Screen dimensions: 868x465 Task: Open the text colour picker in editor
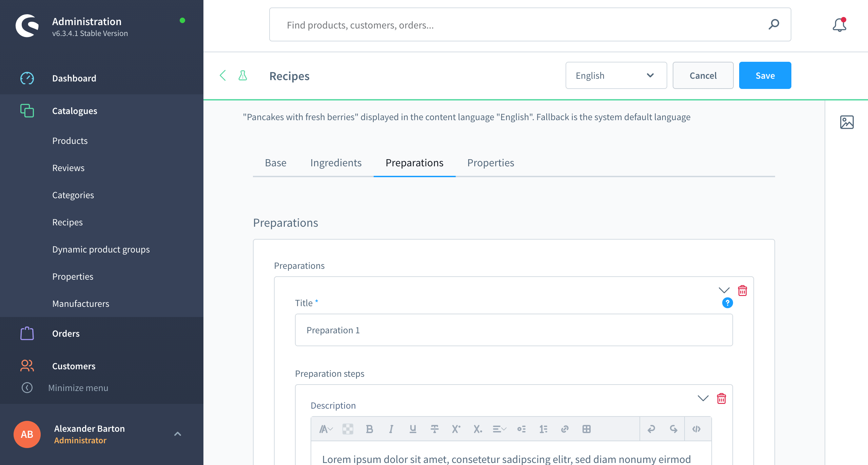(348, 429)
